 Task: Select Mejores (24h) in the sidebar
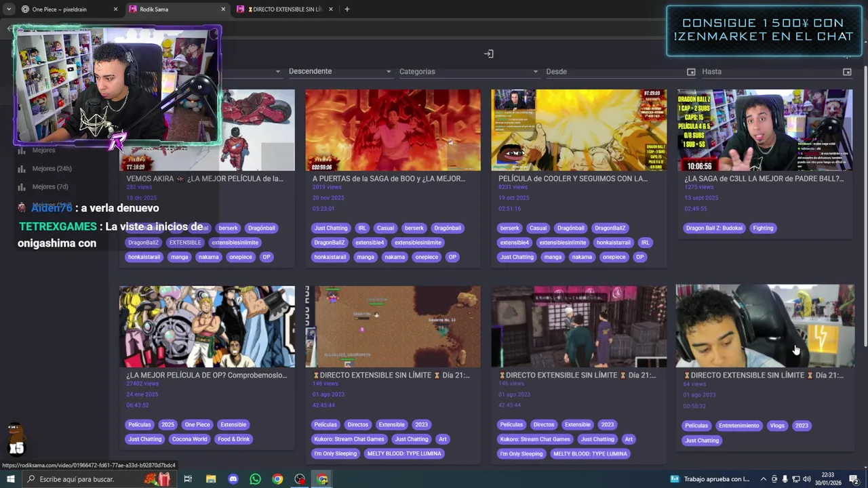point(52,169)
